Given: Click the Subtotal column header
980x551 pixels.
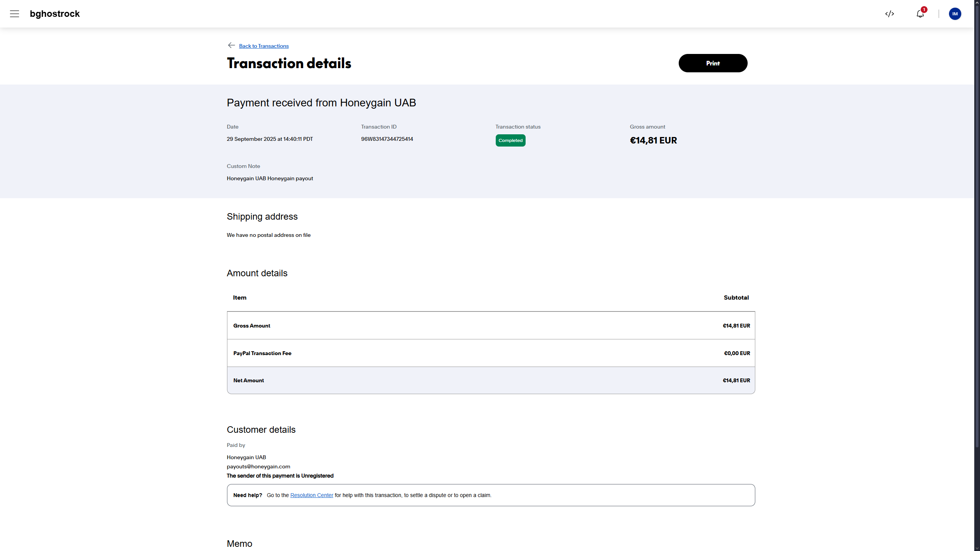Looking at the screenshot, I should [736, 298].
